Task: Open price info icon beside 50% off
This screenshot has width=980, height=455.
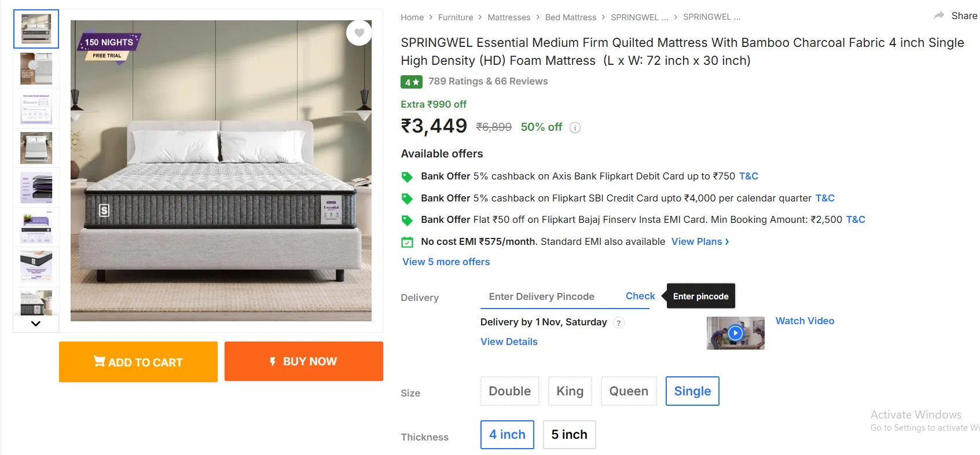Action: click(x=575, y=128)
